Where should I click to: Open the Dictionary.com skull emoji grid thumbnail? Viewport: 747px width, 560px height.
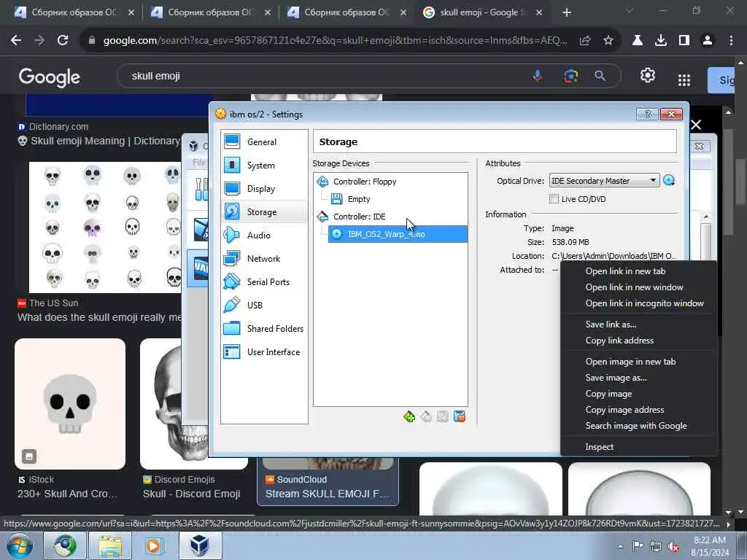[105, 227]
